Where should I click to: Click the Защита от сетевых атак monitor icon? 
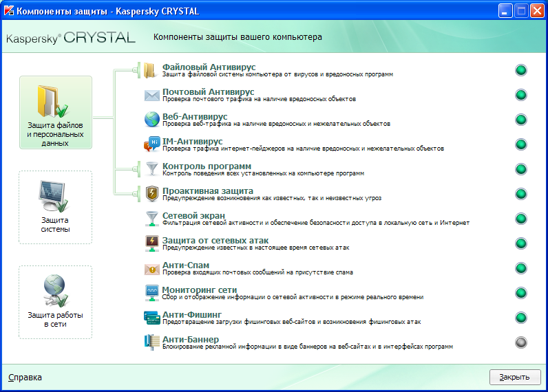(x=151, y=243)
